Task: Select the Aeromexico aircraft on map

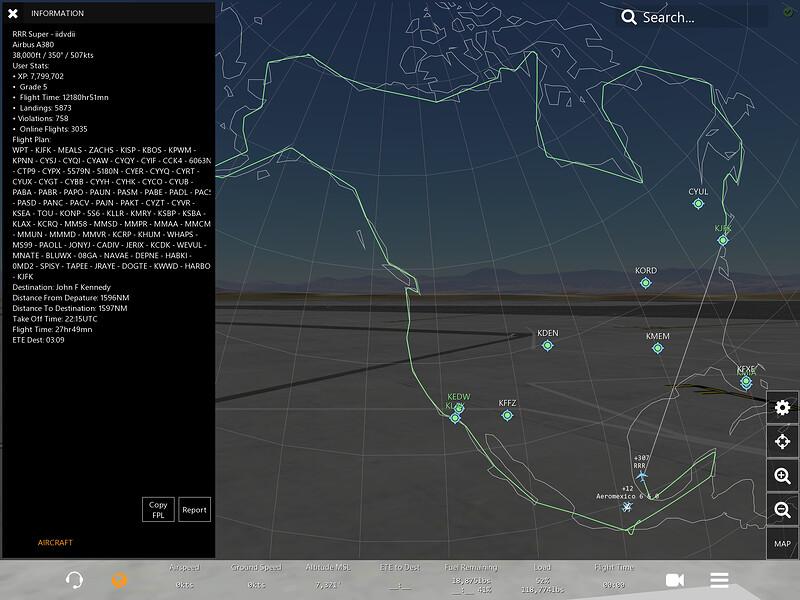Action: point(627,506)
